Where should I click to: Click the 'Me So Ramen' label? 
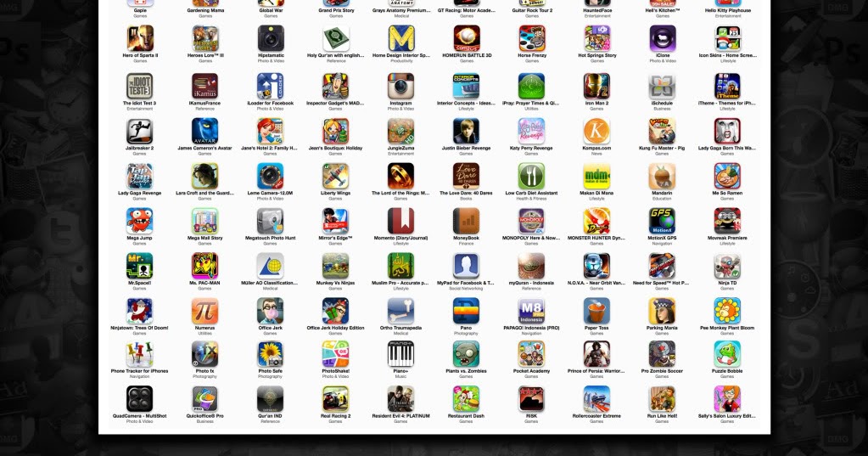point(727,194)
